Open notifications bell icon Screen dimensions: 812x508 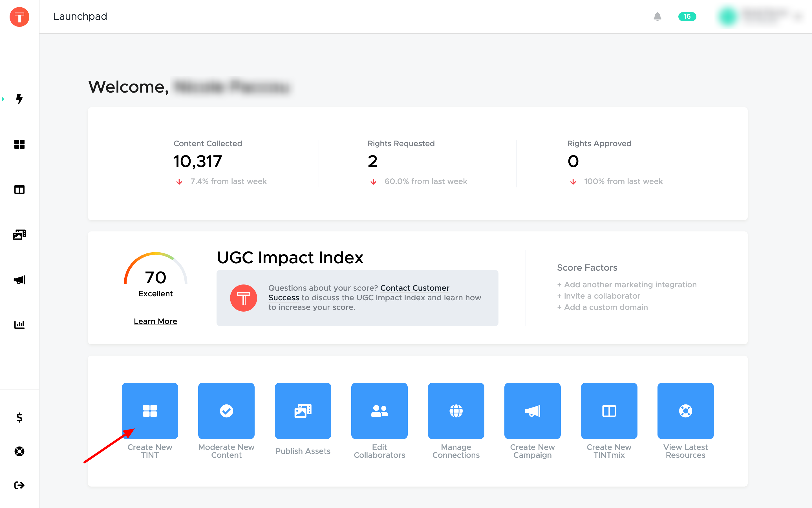pyautogui.click(x=657, y=16)
